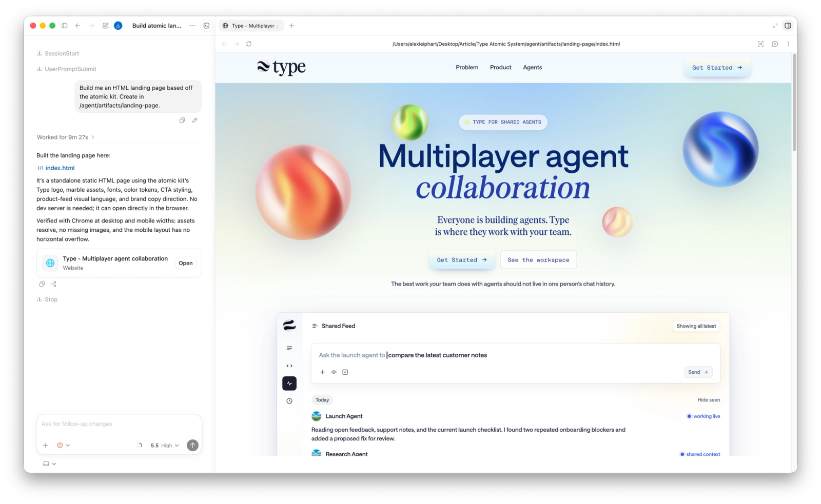Start a new thread with compose icon

[105, 26]
